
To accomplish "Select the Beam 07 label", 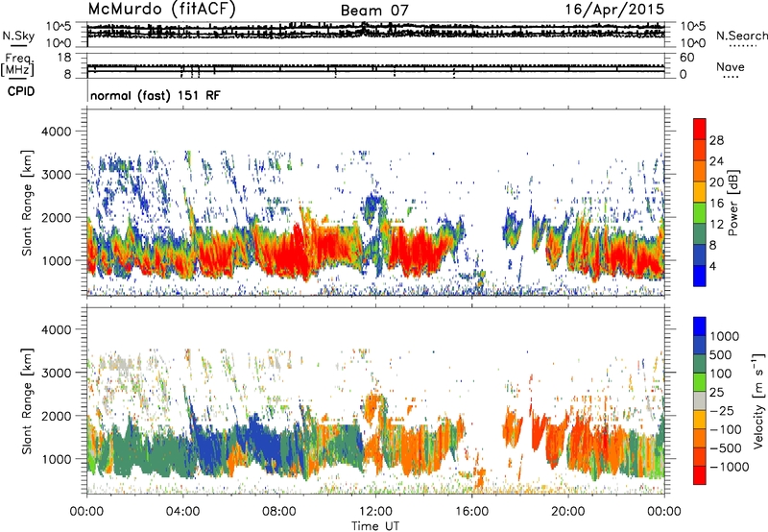I will click(374, 11).
